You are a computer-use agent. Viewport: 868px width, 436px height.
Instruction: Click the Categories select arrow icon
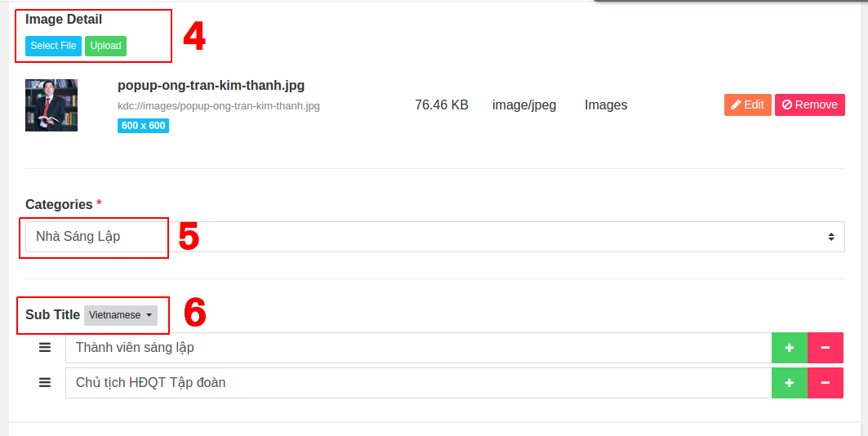(830, 237)
